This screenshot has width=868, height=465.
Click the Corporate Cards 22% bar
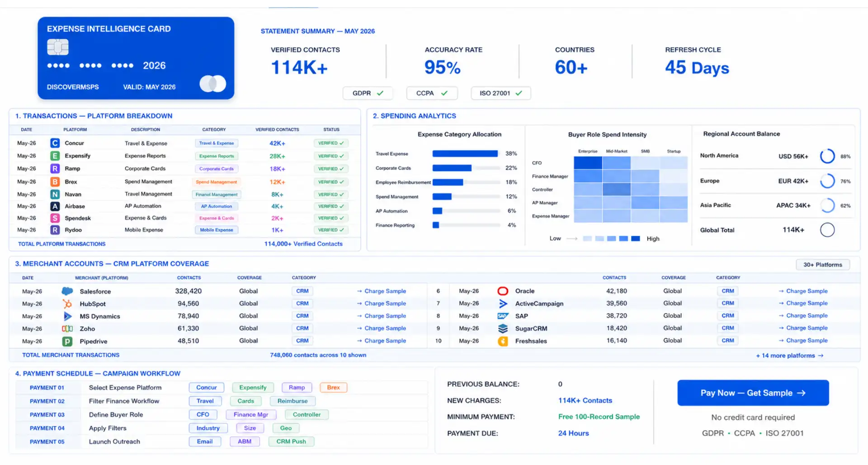tap(452, 168)
